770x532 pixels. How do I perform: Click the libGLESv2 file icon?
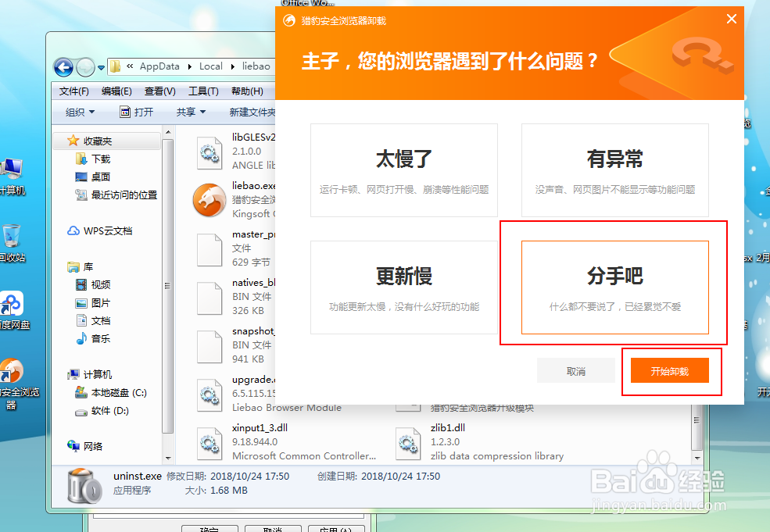(x=210, y=152)
